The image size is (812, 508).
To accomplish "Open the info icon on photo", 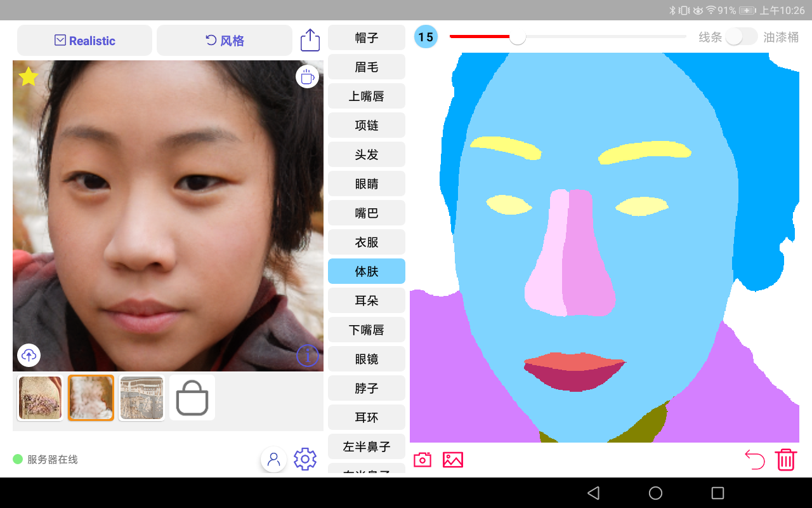I will coord(307,355).
